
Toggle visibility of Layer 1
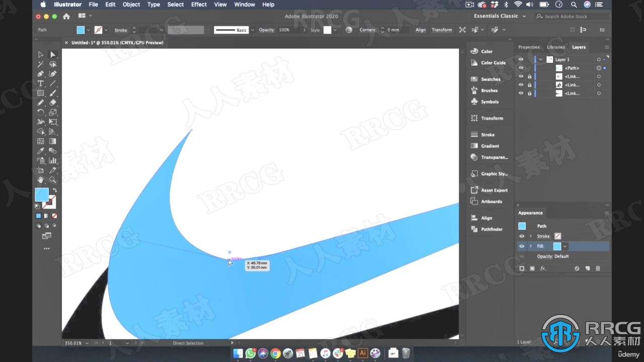coord(521,59)
